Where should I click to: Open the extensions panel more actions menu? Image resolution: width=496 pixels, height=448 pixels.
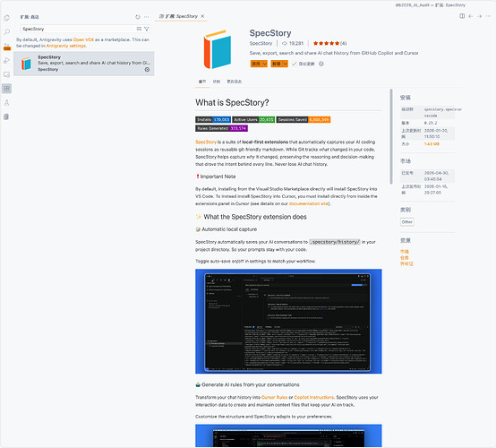(x=147, y=17)
